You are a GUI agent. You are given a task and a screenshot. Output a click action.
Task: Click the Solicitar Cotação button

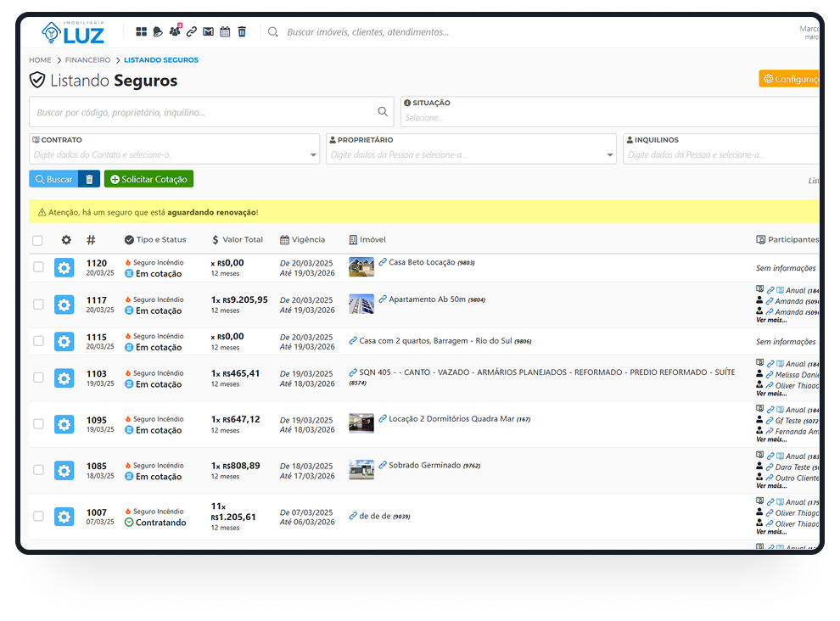pos(148,179)
